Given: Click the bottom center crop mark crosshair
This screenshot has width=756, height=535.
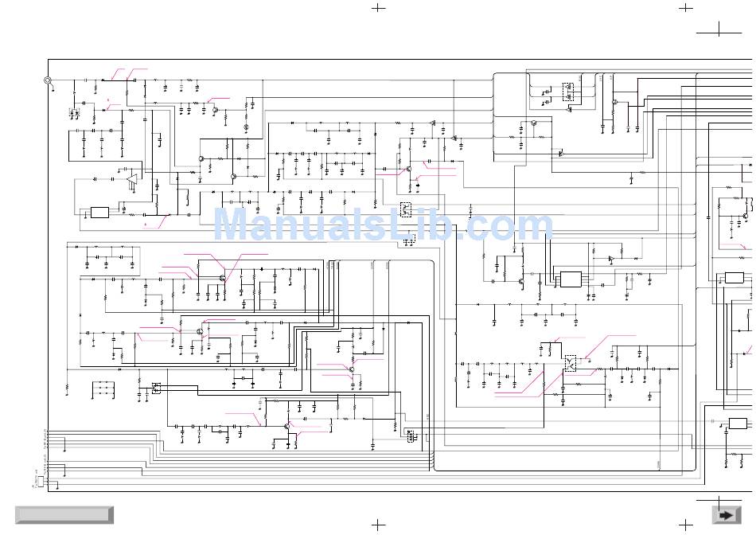Looking at the screenshot, I should tap(378, 525).
